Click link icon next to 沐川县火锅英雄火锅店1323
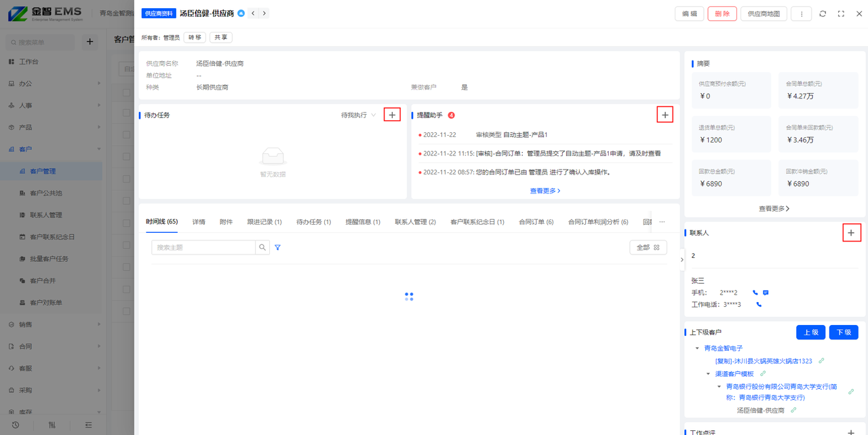 tap(821, 361)
